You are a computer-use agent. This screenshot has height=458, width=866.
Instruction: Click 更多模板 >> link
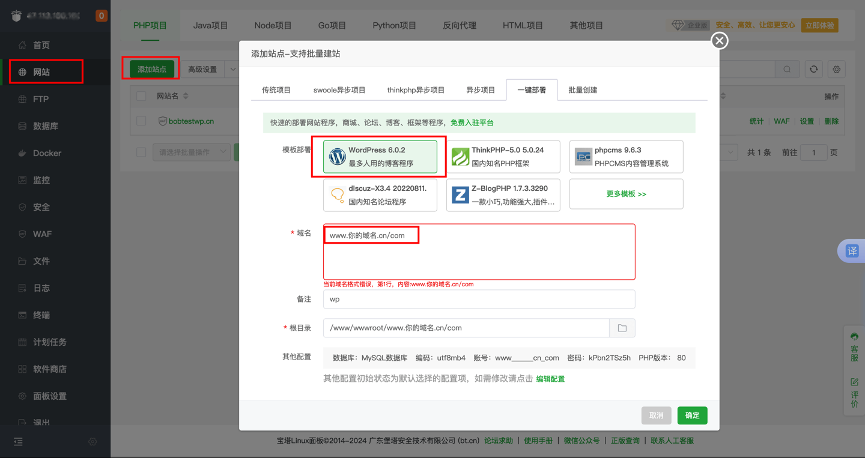point(626,194)
